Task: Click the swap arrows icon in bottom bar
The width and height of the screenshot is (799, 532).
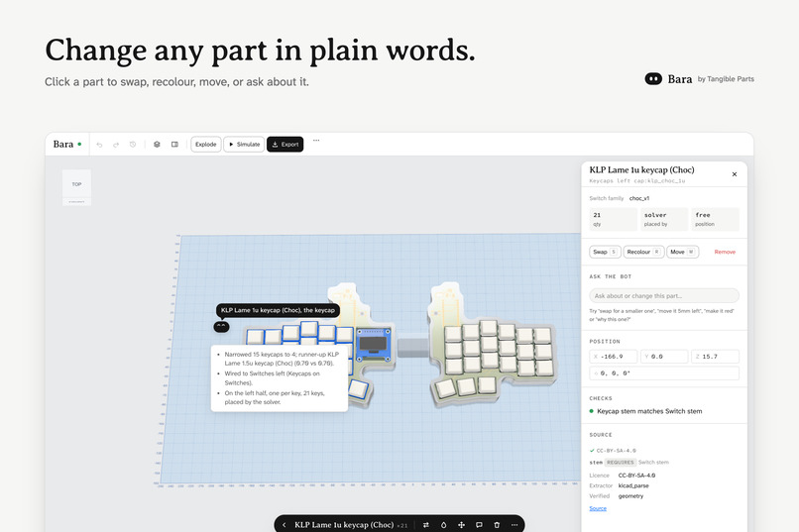Action: point(425,525)
